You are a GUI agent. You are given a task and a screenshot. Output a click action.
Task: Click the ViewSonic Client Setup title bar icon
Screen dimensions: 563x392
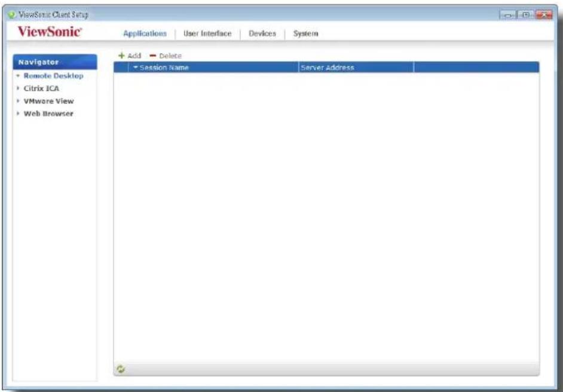[12, 15]
